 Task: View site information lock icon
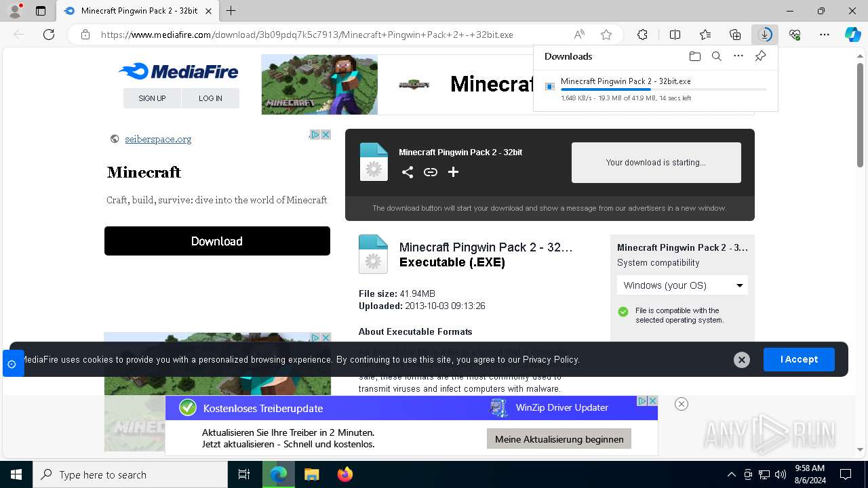point(85,35)
